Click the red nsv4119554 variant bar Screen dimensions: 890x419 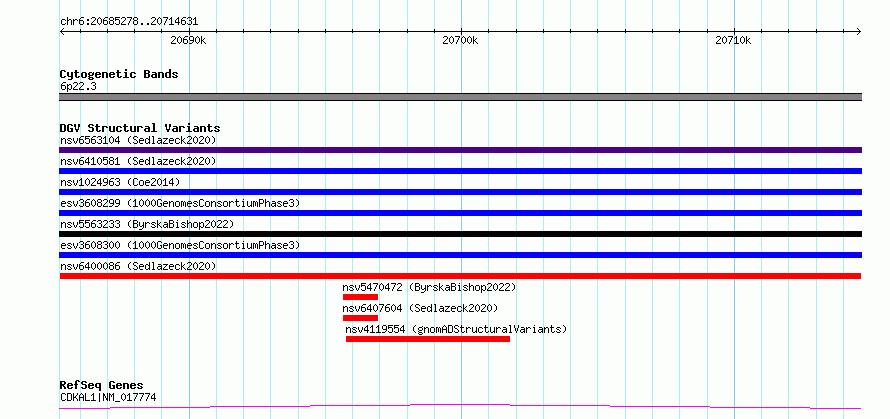pyautogui.click(x=428, y=339)
